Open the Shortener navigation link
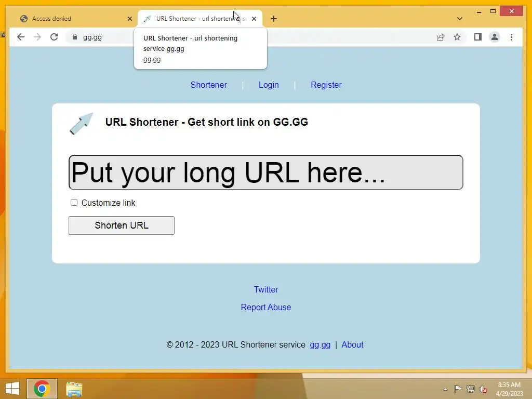Viewport: 532px width, 399px height. click(209, 85)
